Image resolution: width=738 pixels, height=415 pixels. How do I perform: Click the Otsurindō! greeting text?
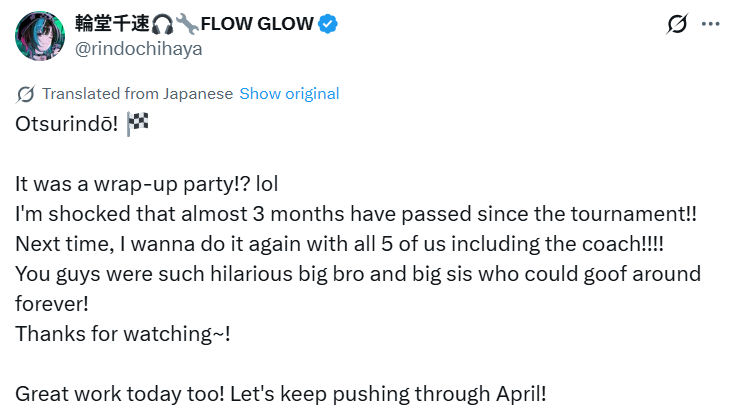66,124
